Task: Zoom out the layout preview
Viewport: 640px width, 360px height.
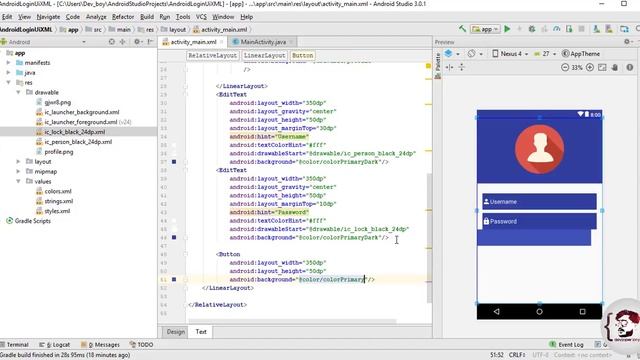Action: [x=565, y=67]
